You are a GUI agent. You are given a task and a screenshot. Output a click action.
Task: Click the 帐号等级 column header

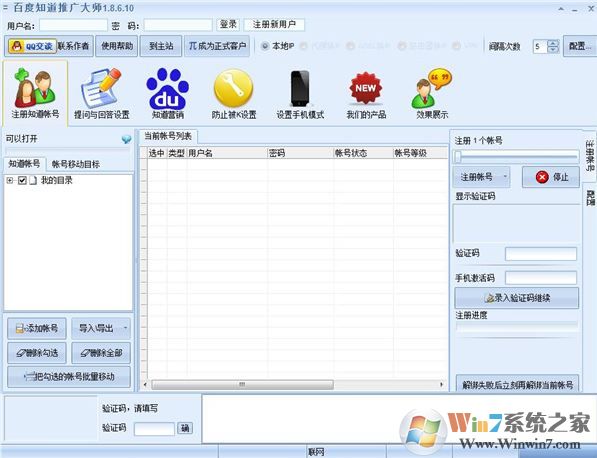(420, 153)
